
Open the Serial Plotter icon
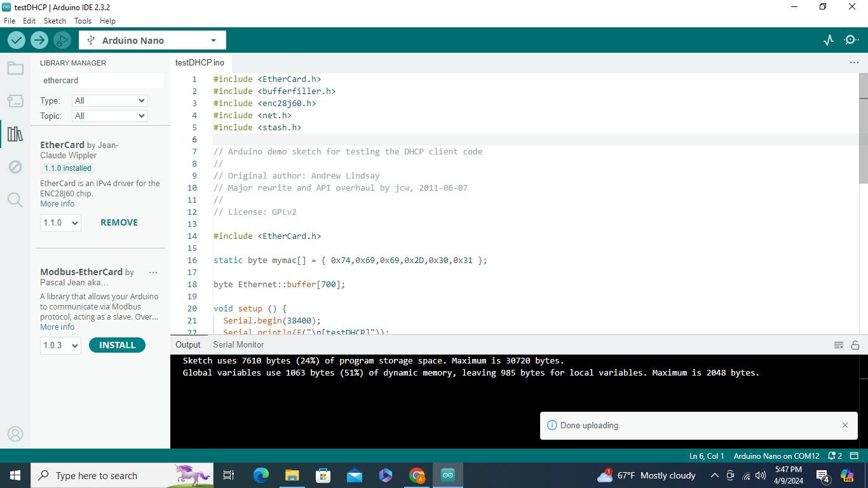click(x=828, y=40)
